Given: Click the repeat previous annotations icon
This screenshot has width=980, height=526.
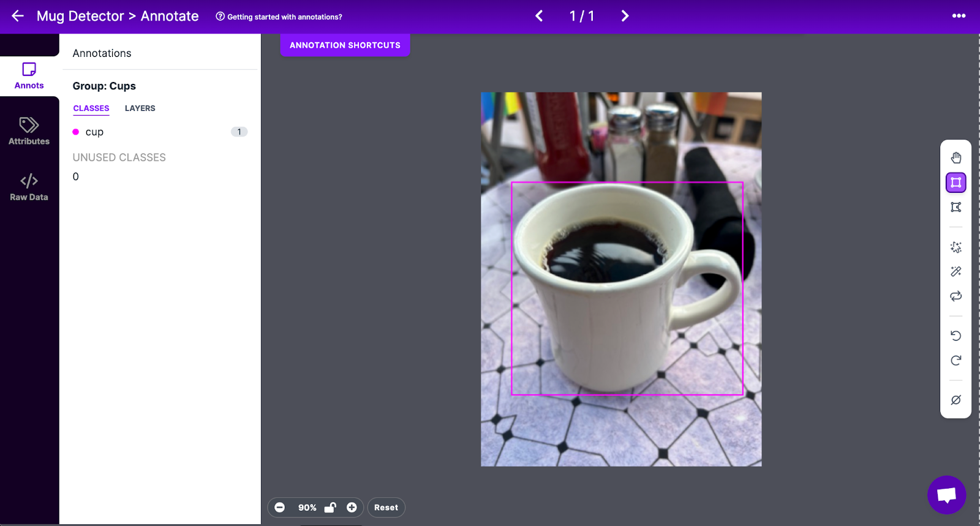Looking at the screenshot, I should (x=956, y=296).
